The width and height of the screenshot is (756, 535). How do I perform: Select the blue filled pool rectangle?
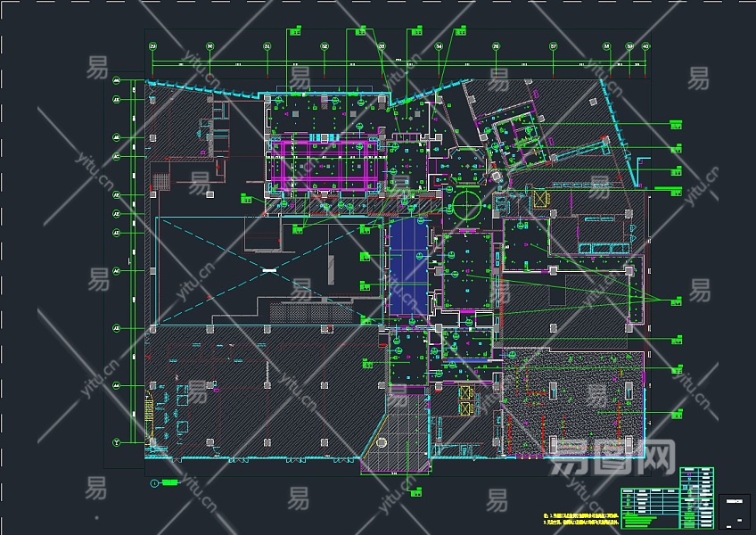click(x=408, y=267)
